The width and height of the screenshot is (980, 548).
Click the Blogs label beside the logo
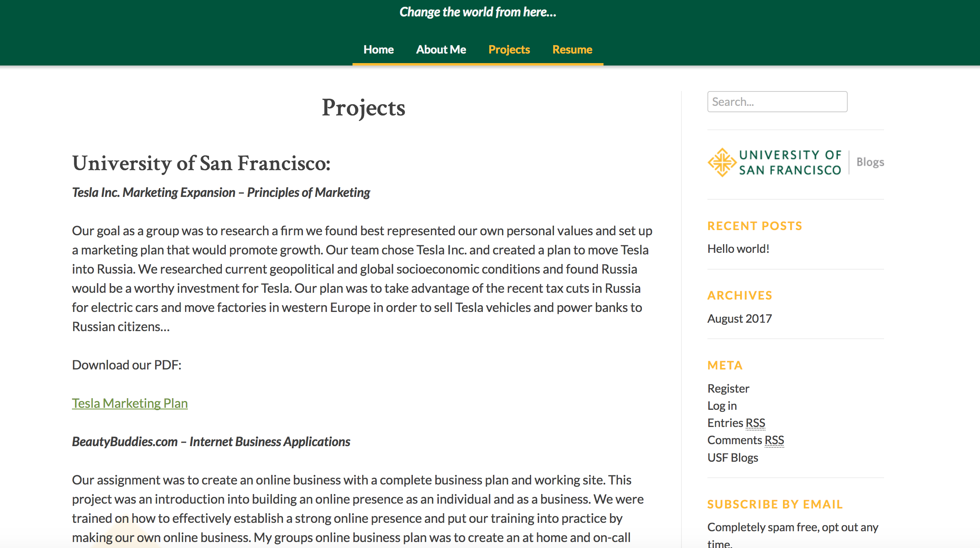[x=870, y=162]
